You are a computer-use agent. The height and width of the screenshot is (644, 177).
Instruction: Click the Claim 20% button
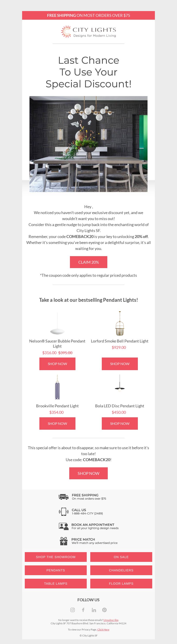coord(88,262)
